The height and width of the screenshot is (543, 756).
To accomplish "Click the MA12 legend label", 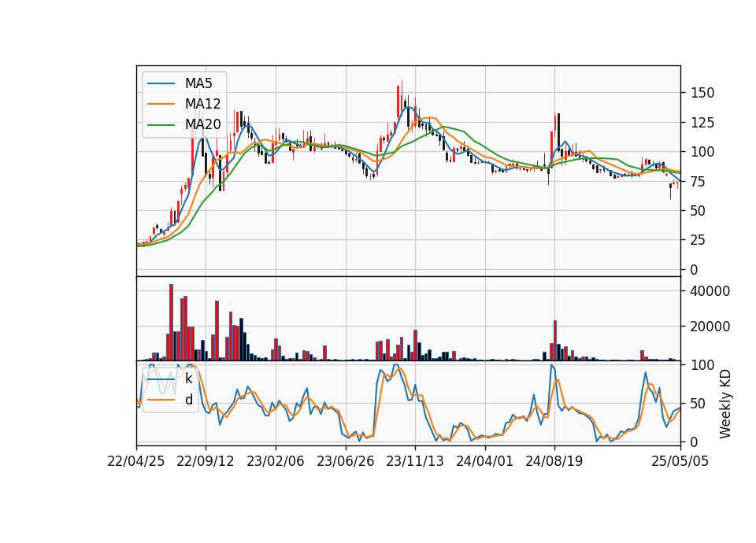I will pos(202,104).
